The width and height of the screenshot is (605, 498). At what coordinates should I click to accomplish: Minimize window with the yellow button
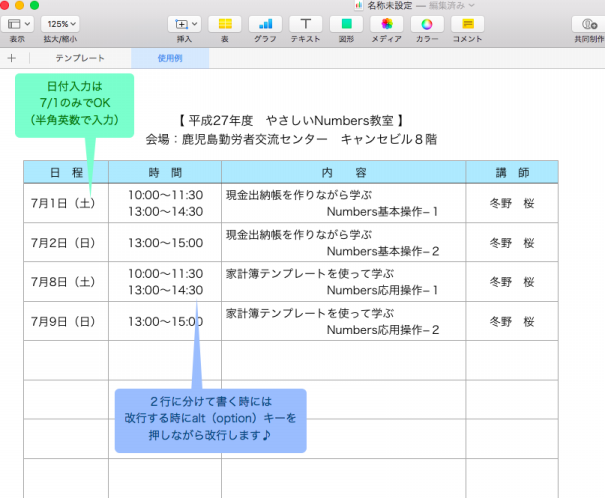pos(19,5)
